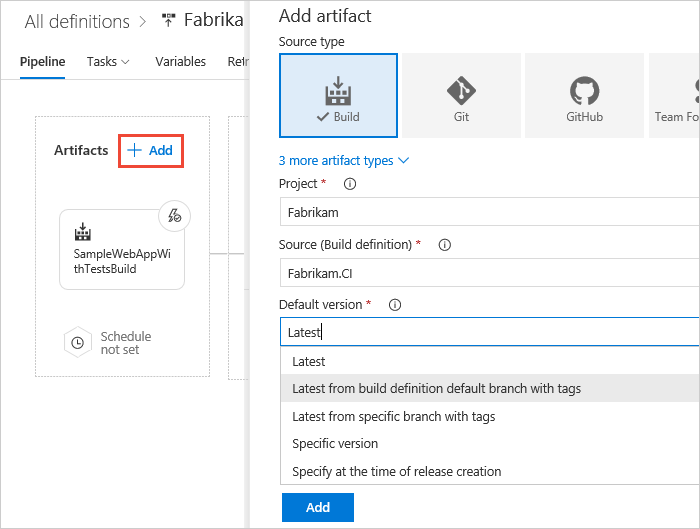This screenshot has width=700, height=529.
Task: Choose the Git source type
Action: click(461, 95)
